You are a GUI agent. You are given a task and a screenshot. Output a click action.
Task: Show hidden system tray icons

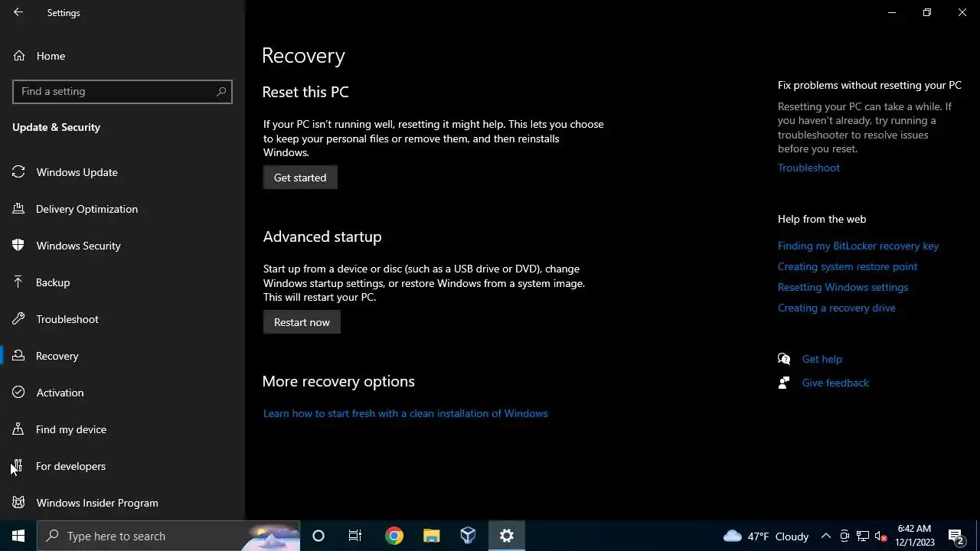[826, 536]
